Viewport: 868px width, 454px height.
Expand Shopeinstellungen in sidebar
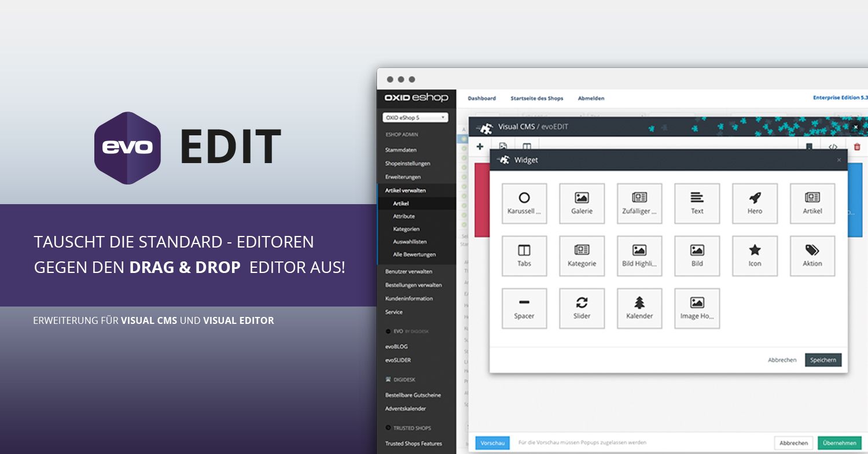click(x=407, y=163)
